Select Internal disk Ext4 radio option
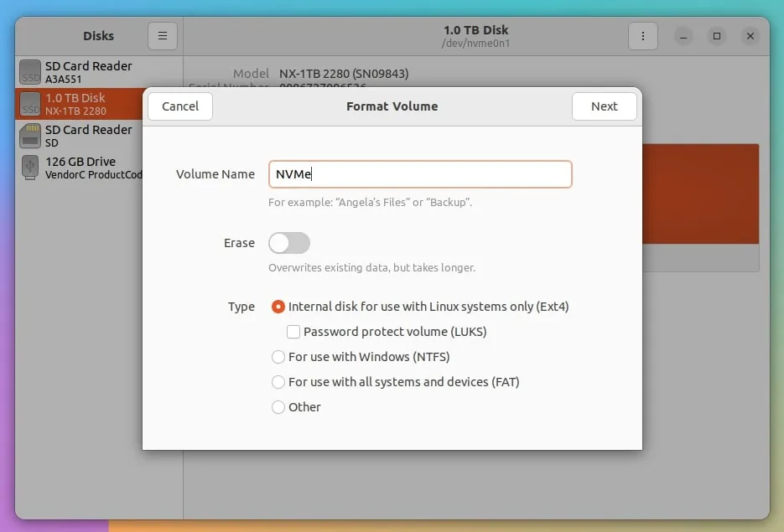This screenshot has height=532, width=784. tap(278, 307)
